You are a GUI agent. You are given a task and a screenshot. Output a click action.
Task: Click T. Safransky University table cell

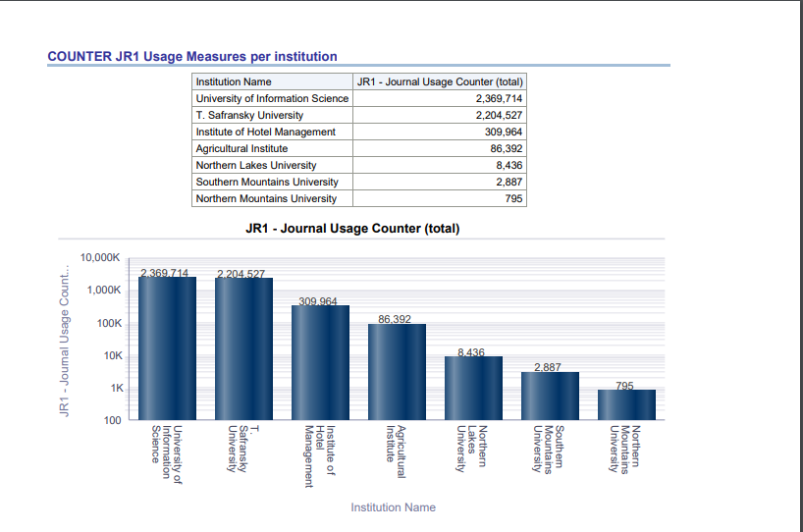(x=249, y=115)
